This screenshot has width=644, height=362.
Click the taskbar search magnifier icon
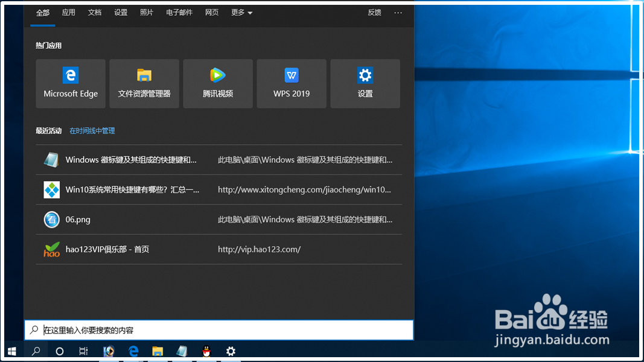(36, 351)
